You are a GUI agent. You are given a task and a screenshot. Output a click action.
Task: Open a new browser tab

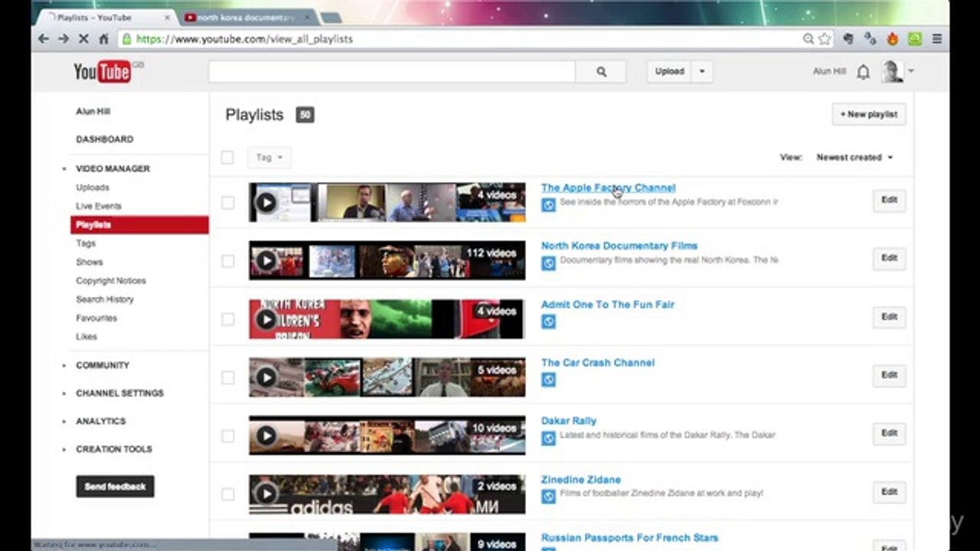331,18
